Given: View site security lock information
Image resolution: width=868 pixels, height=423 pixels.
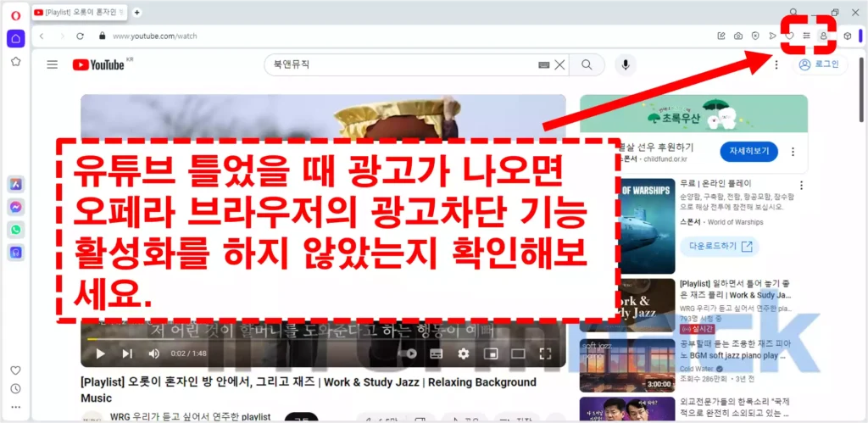Looking at the screenshot, I should click(x=102, y=36).
